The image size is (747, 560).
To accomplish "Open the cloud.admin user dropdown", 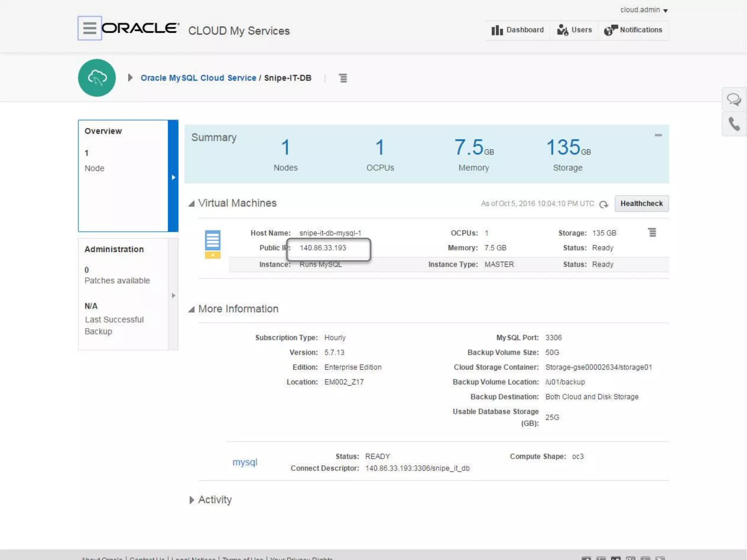I will click(x=644, y=10).
